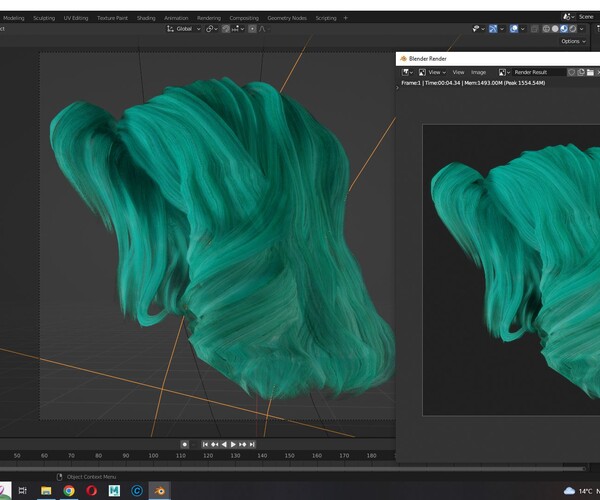Select the Scene name field
This screenshot has height=500, width=600.
click(x=588, y=17)
